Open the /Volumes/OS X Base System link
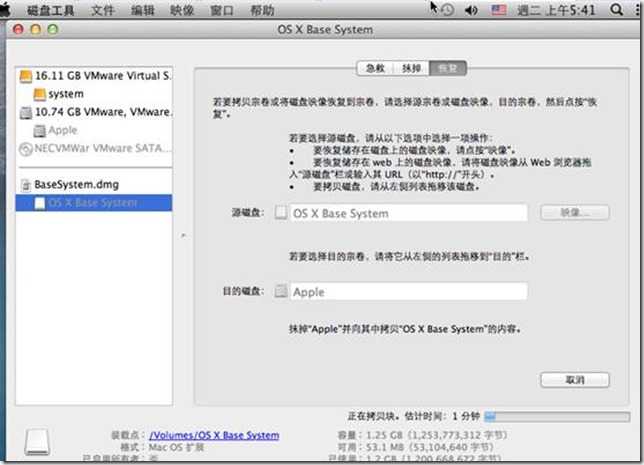 pyautogui.click(x=214, y=435)
